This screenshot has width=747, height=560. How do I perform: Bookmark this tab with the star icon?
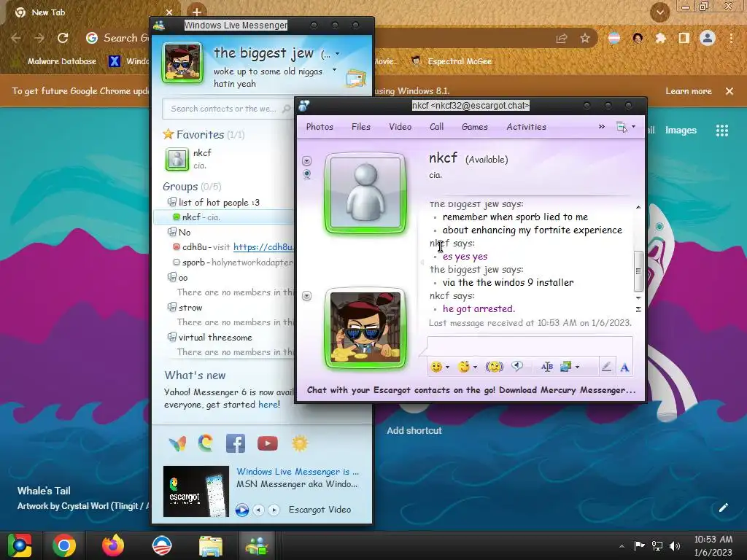pos(585,38)
